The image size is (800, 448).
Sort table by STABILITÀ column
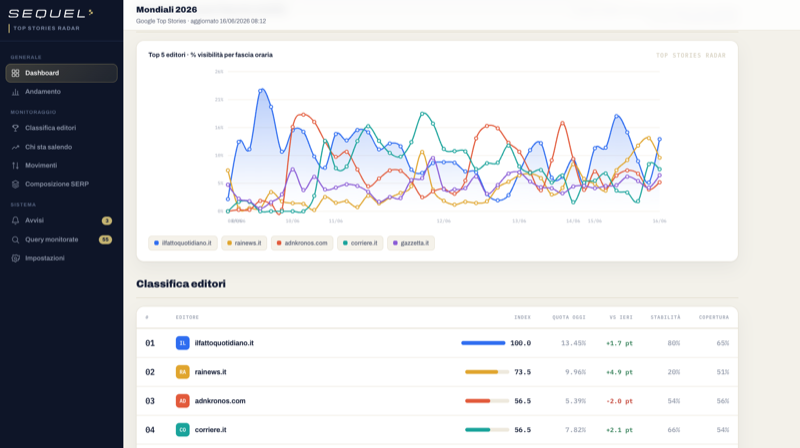[x=665, y=317]
